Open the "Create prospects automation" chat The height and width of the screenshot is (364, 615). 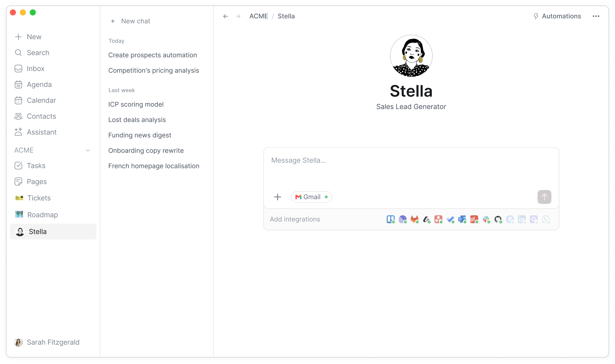(153, 55)
